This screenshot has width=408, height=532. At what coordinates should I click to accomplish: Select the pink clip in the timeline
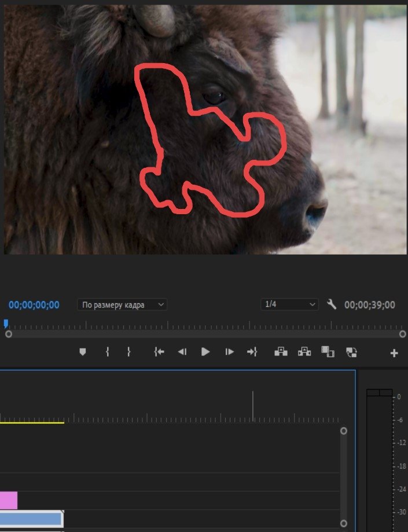tap(8, 500)
